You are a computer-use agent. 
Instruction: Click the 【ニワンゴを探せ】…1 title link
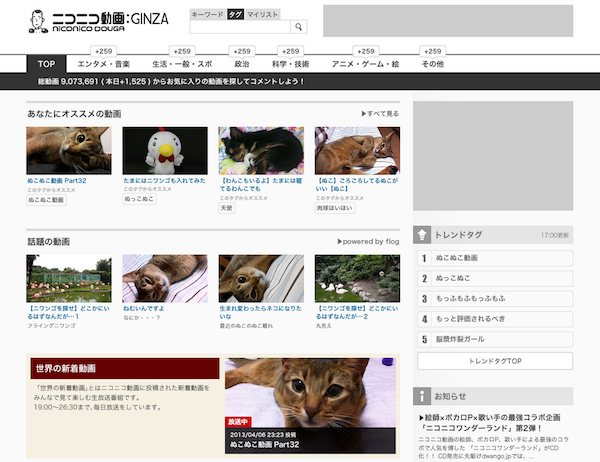pyautogui.click(x=68, y=312)
